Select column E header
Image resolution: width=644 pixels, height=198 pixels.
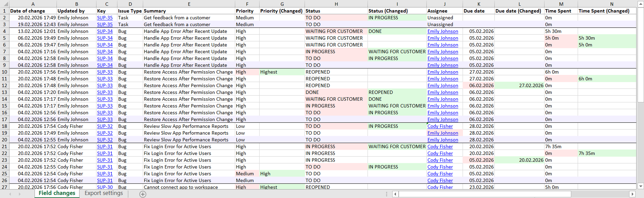click(x=189, y=4)
